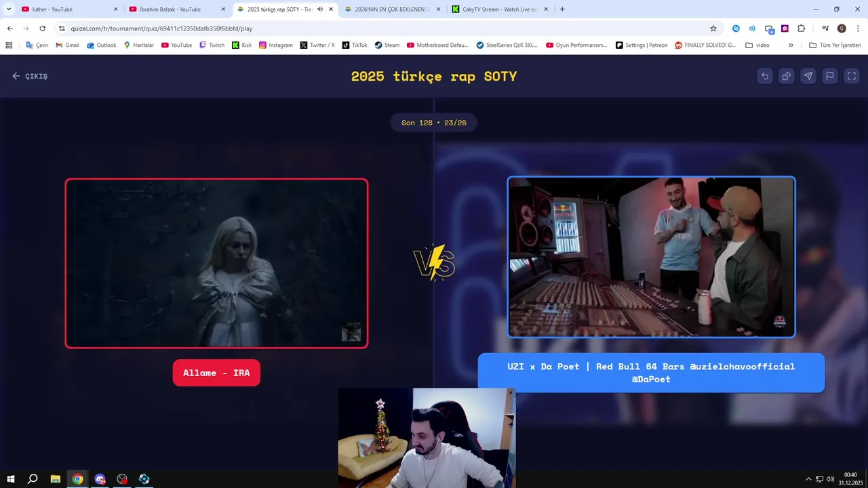
Task: Open the TikTok bookmark
Action: tap(355, 45)
